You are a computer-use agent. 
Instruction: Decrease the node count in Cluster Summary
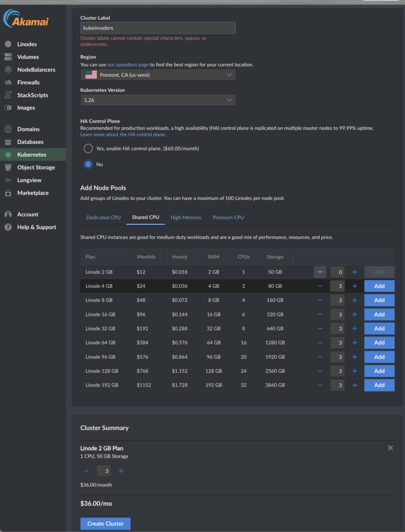87,471
